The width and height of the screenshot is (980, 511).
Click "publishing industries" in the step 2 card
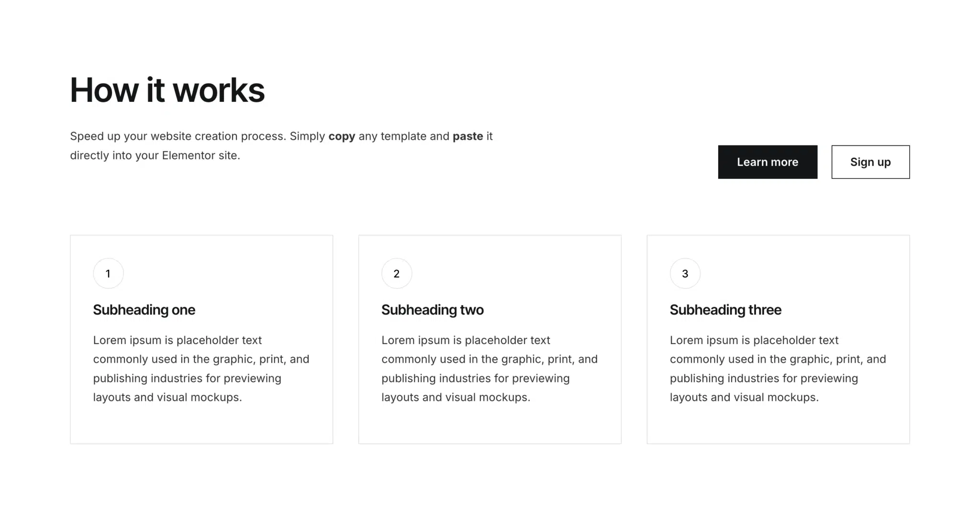tap(436, 378)
